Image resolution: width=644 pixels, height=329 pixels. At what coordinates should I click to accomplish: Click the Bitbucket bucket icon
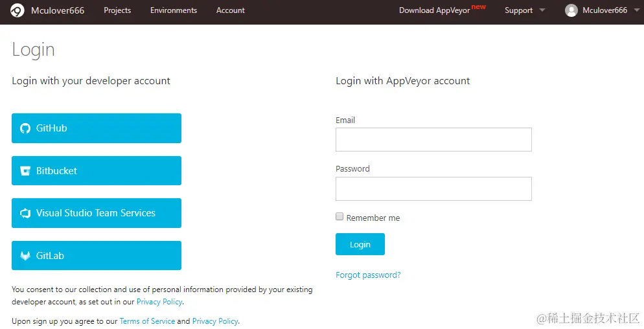click(x=25, y=171)
